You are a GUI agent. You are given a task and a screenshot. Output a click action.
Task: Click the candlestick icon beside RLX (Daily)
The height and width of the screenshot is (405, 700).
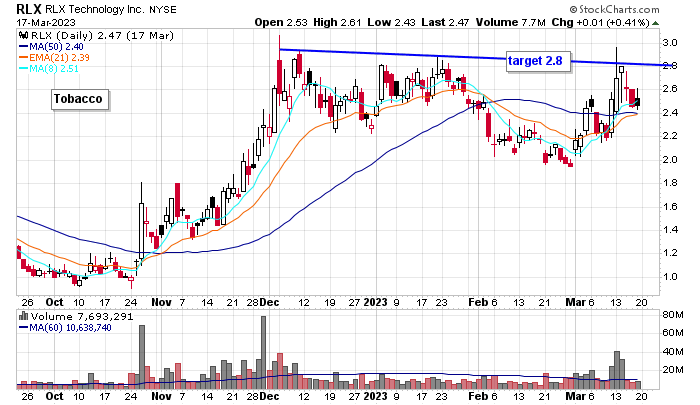point(23,35)
